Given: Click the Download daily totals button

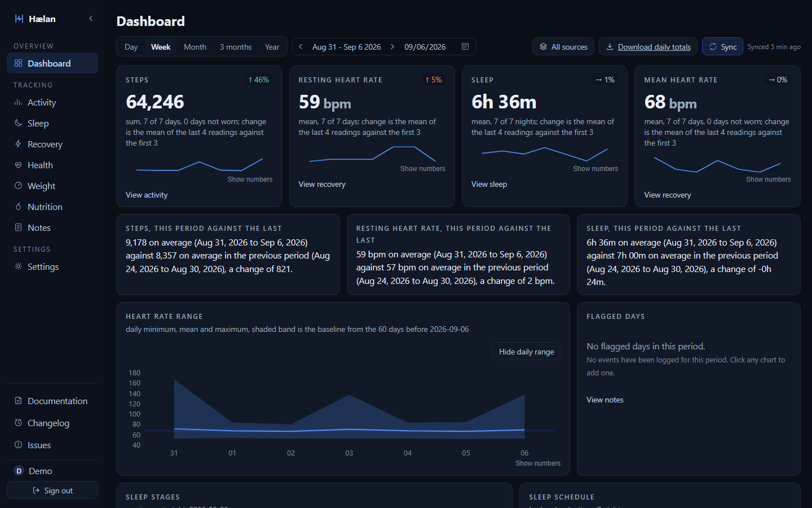Looking at the screenshot, I should pos(648,47).
